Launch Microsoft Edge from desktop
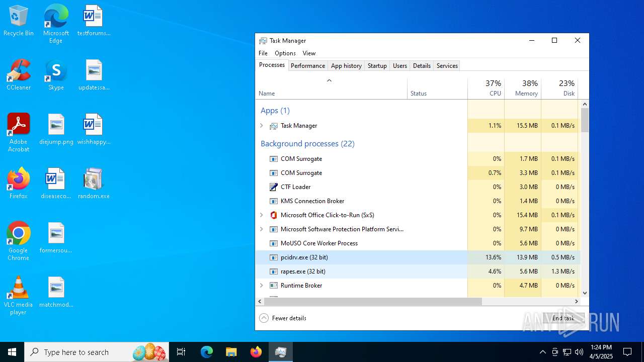Viewport: 644px width, 362px height. [x=56, y=24]
